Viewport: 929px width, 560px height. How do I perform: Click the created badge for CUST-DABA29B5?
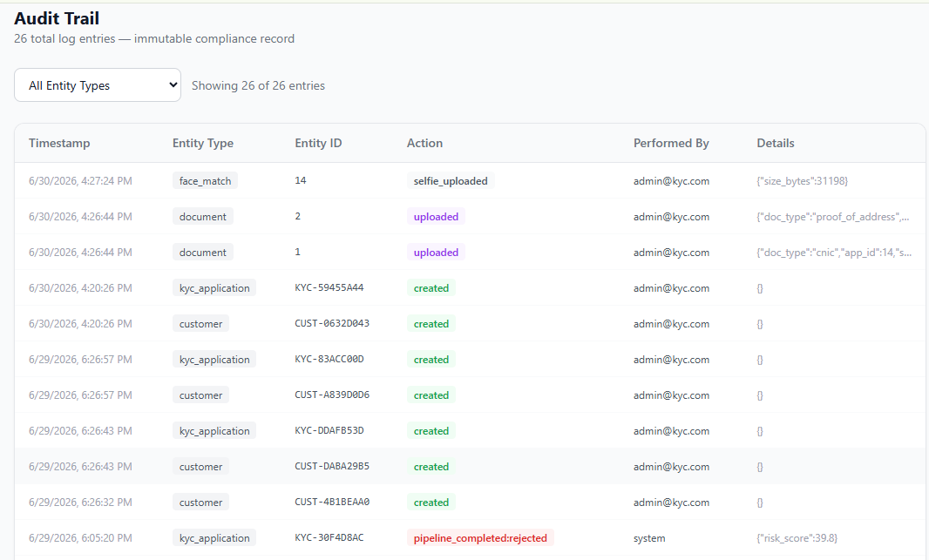(x=431, y=467)
